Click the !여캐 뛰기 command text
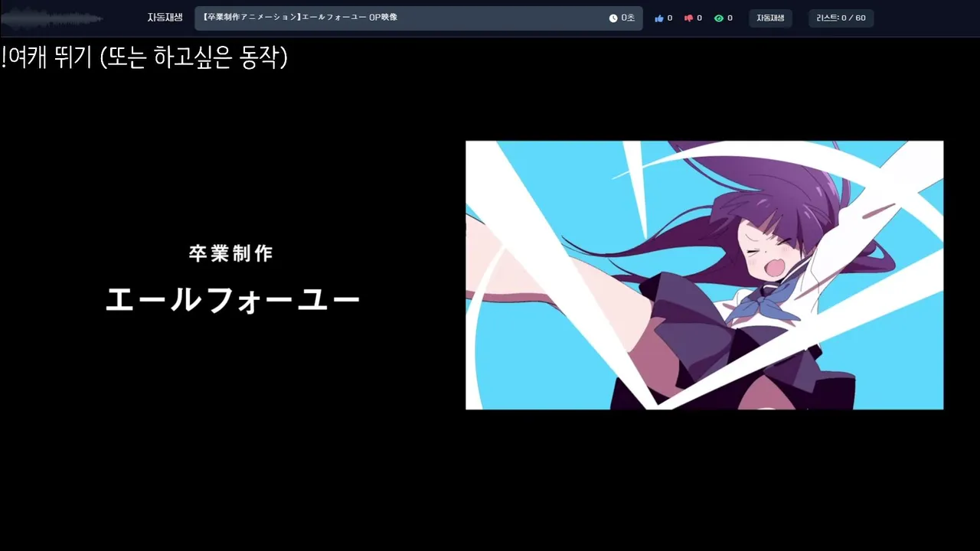Viewport: 980px width, 551px height. click(x=144, y=57)
